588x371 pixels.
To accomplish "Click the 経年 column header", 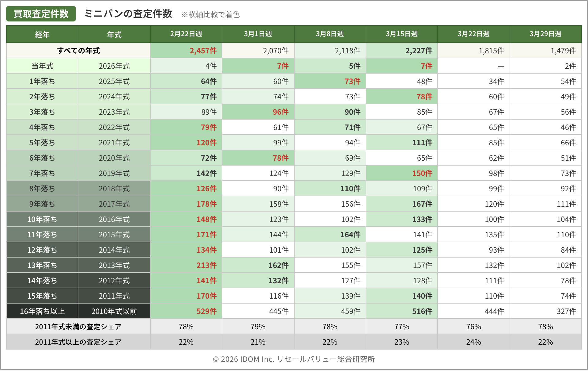I will 42,34.
